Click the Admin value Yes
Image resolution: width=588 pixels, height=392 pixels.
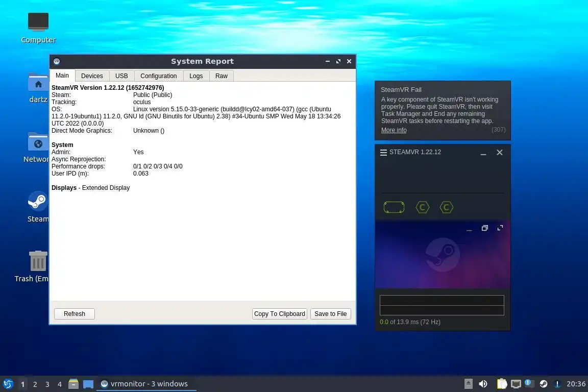[138, 152]
